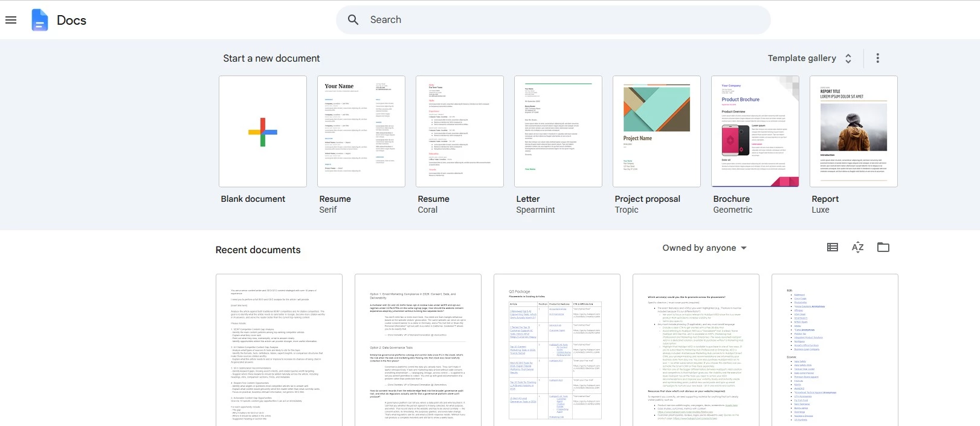Viewport: 980px width, 426px height.
Task: Open the recent document with blue link list
Action: (835, 350)
